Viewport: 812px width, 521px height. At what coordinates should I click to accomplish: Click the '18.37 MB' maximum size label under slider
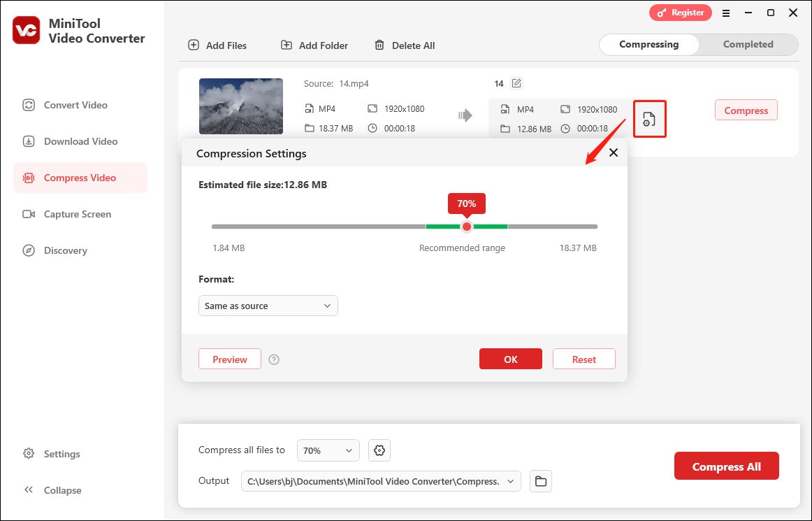pos(578,248)
